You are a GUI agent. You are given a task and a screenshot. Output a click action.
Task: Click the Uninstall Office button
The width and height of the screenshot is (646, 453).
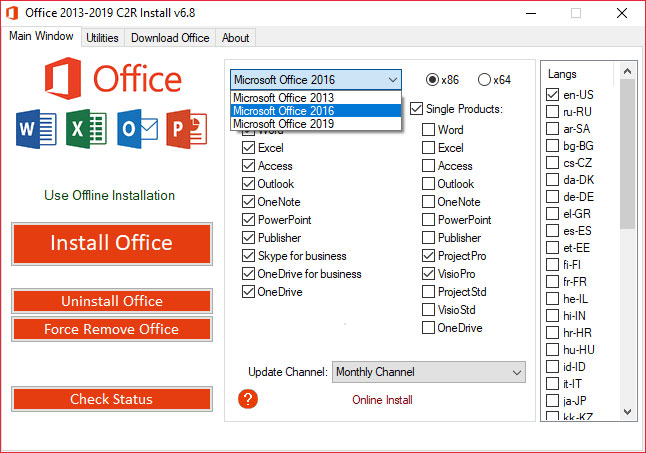(x=112, y=301)
